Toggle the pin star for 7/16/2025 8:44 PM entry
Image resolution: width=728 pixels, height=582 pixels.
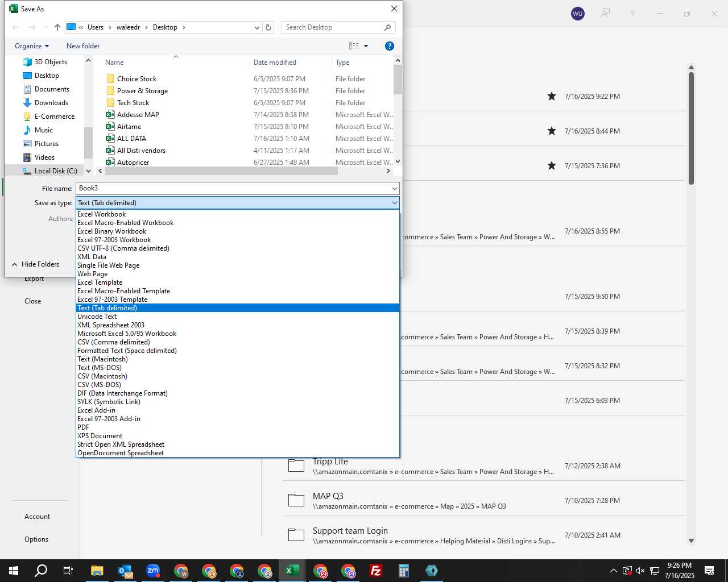(552, 131)
